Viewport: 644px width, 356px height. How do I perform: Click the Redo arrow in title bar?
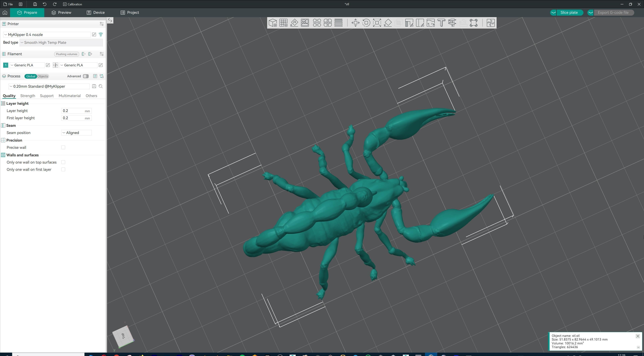coord(55,4)
